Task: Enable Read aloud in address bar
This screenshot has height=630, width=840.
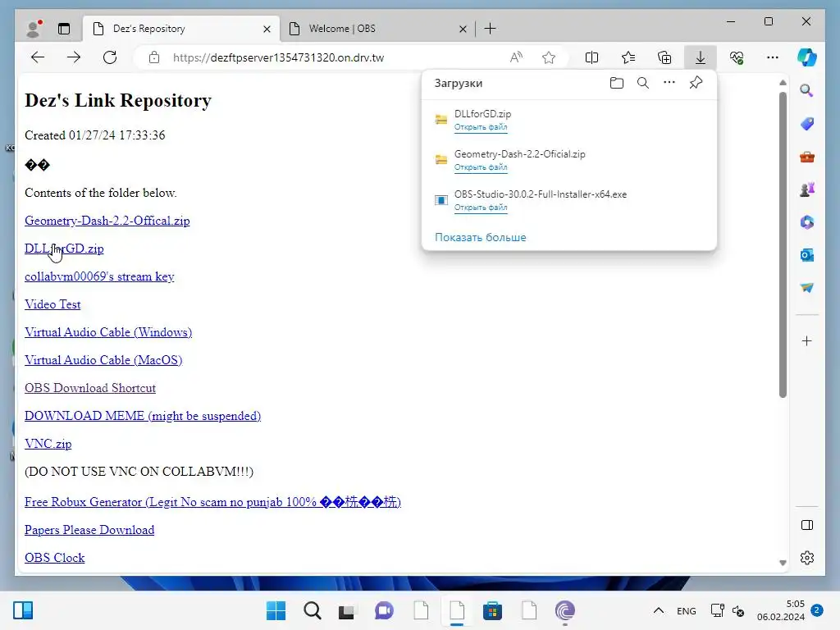Action: (516, 57)
